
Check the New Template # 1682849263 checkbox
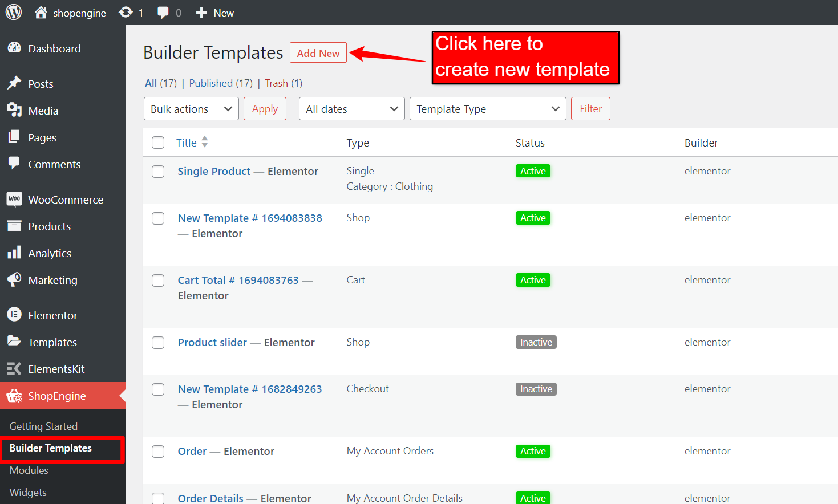(x=158, y=389)
